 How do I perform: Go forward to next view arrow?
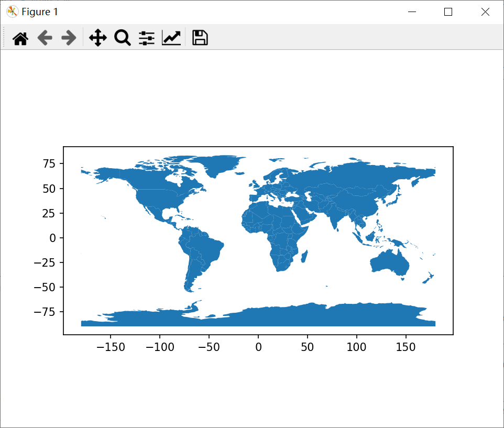pos(69,38)
